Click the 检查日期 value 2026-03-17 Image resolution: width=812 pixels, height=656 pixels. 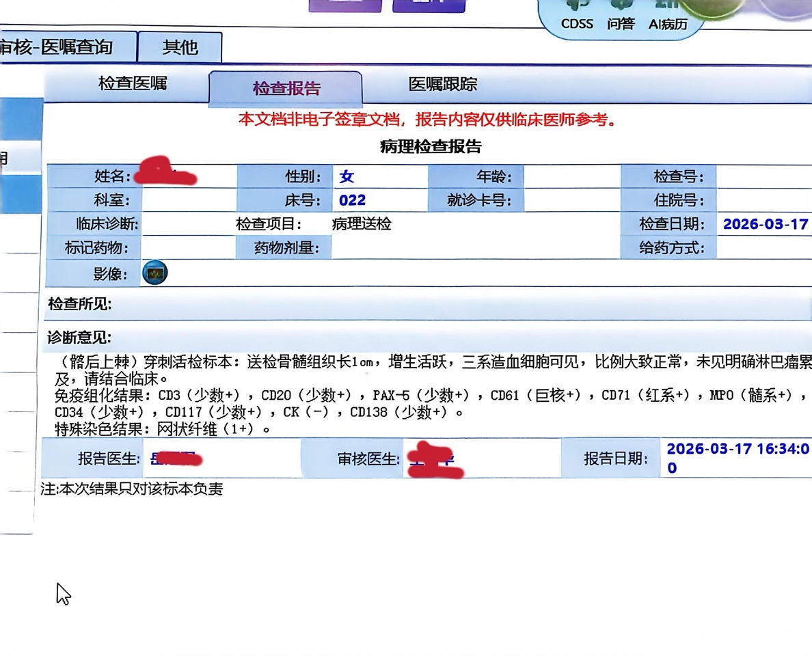[x=765, y=224]
